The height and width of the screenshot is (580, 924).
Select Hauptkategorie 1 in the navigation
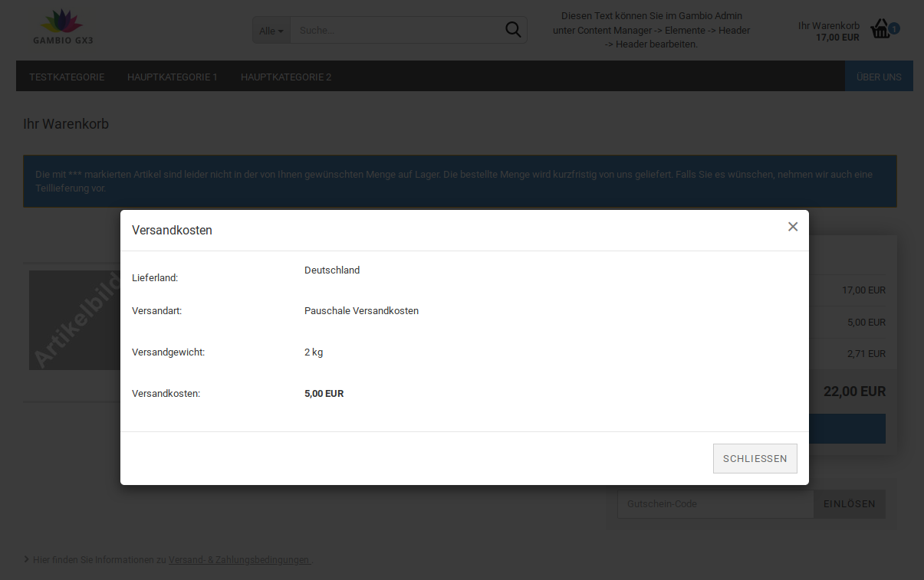click(x=173, y=77)
